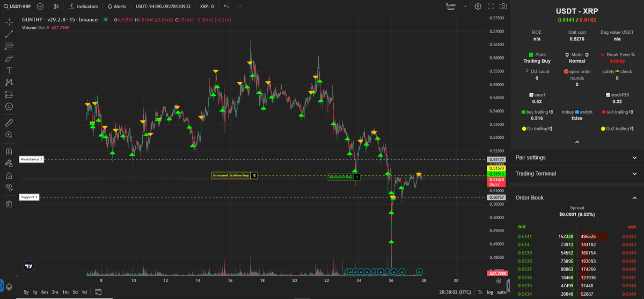
Task: Select the Text annotation tool
Action: tap(9, 70)
